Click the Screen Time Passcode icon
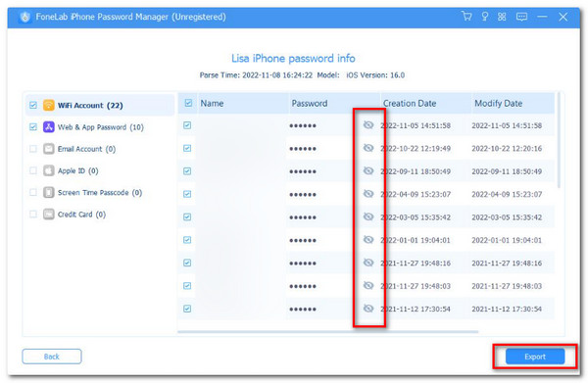 click(x=49, y=192)
